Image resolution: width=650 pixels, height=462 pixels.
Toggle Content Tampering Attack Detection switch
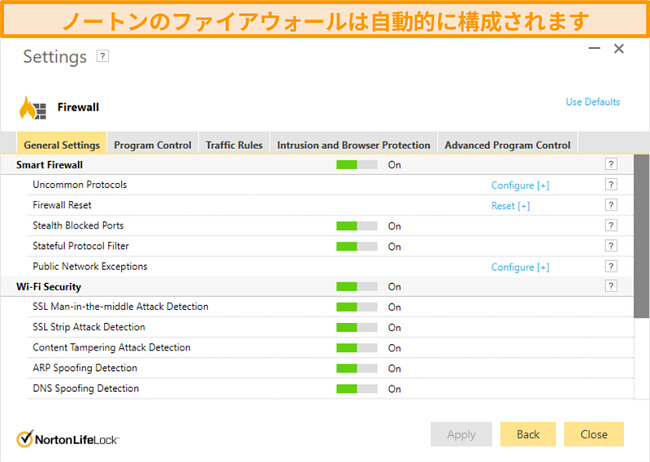coord(357,348)
